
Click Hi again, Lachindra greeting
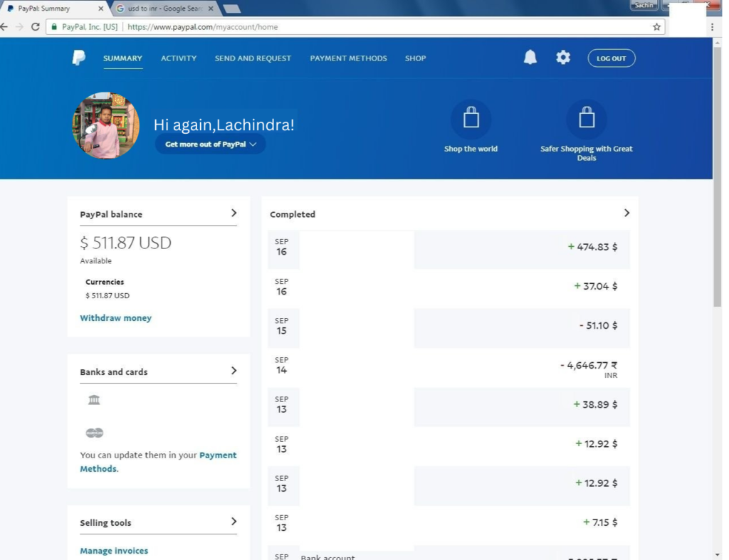coord(224,125)
